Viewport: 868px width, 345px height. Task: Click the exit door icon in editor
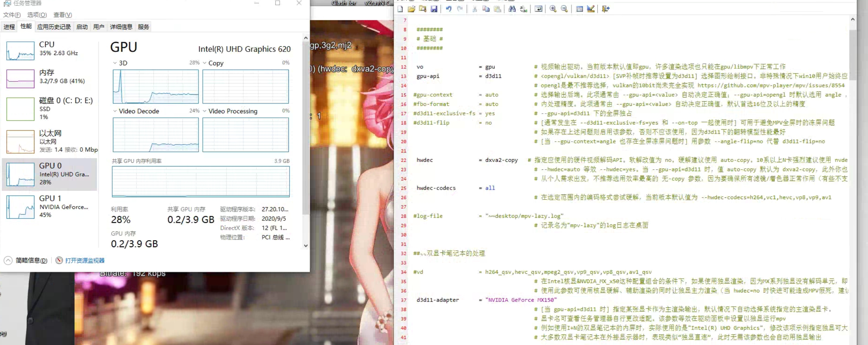[x=606, y=9]
